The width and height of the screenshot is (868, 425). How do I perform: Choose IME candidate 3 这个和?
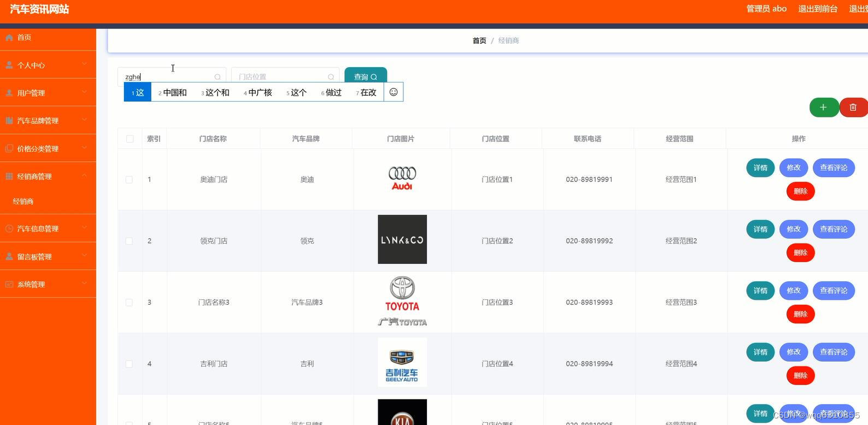(x=215, y=92)
